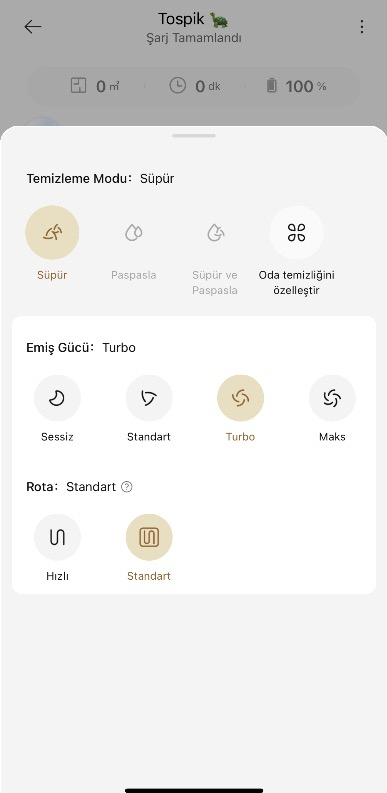Viewport: 387px width, 793px height.
Task: Choose the Süpür ve Paspasla mode icon
Action: (215, 233)
